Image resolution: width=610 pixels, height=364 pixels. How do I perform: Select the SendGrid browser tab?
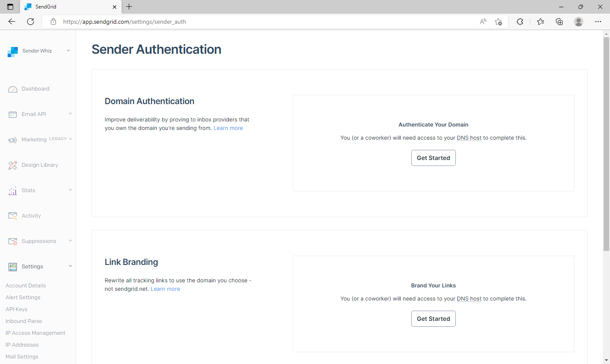71,7
